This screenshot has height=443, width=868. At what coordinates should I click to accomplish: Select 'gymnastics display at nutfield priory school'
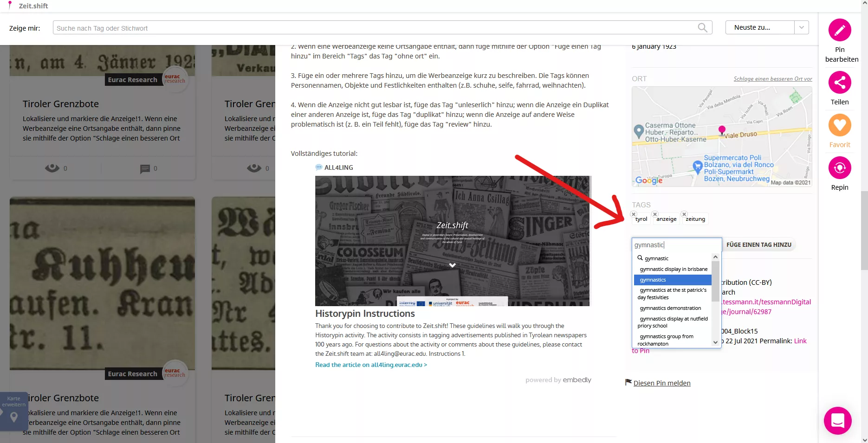click(x=673, y=322)
